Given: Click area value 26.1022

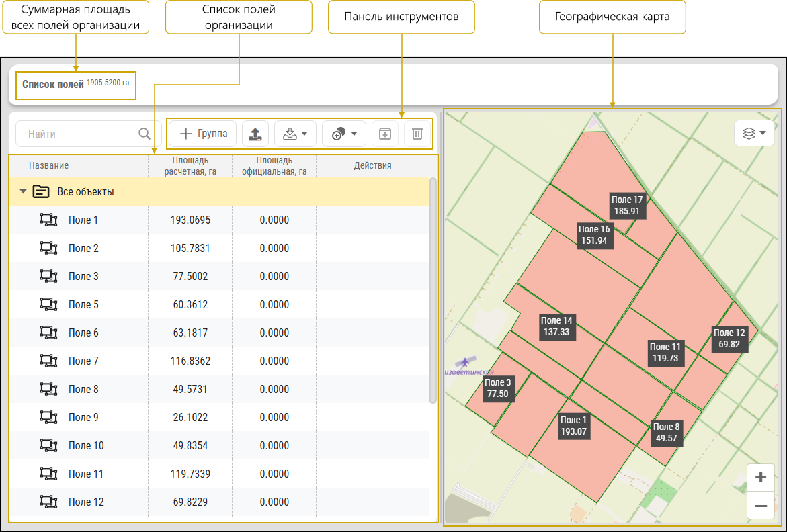Looking at the screenshot, I should click(x=190, y=417).
